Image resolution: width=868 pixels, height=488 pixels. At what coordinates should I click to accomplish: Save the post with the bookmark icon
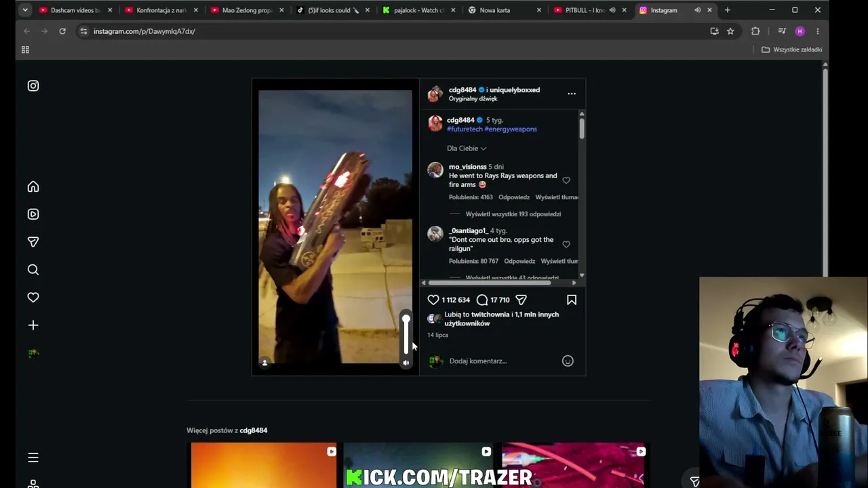click(x=572, y=300)
